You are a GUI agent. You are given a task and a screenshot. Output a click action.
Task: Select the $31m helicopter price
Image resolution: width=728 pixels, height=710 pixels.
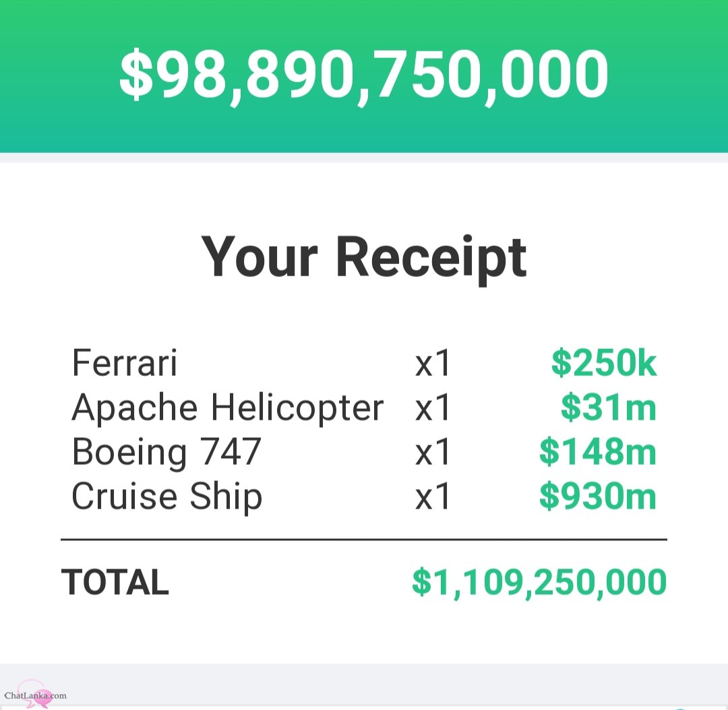click(x=609, y=408)
